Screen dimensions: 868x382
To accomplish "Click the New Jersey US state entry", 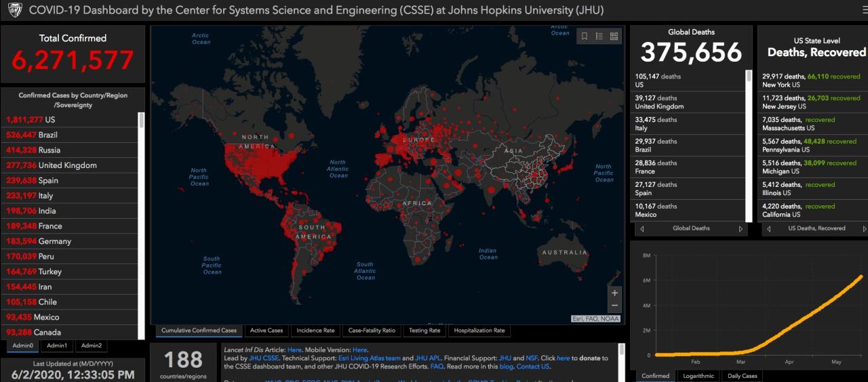I will click(812, 102).
